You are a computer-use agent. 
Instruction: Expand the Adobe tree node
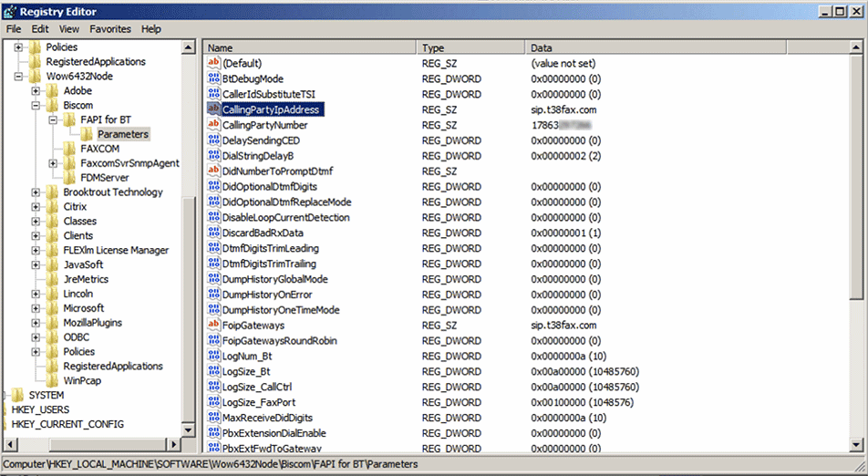(x=36, y=91)
